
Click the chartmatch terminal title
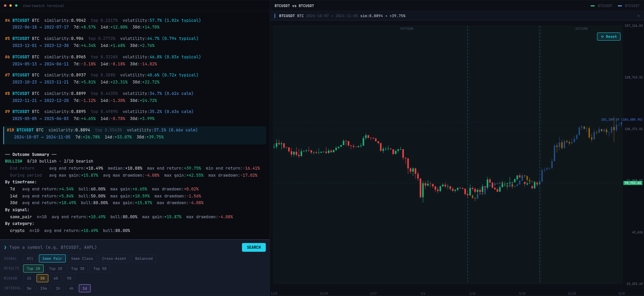tap(44, 6)
